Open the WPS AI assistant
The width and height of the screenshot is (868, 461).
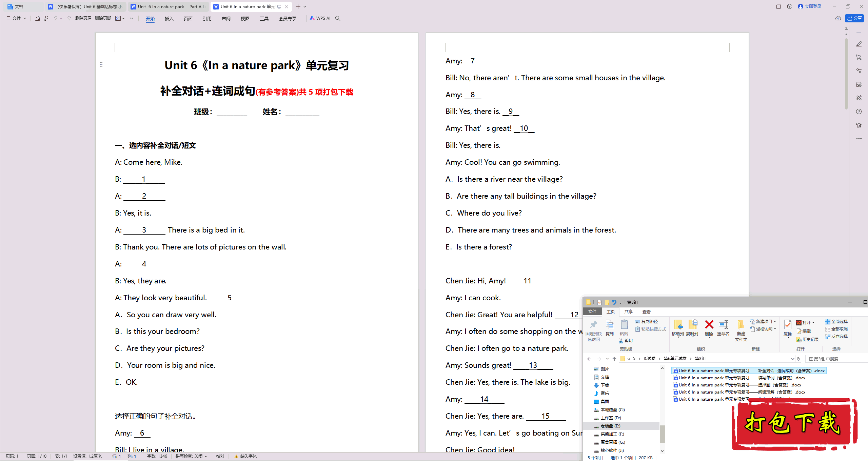(x=320, y=18)
